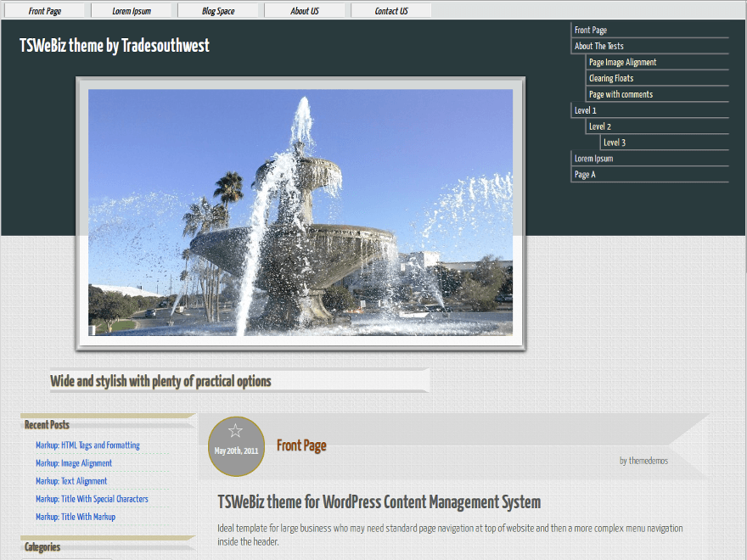
Task: Select Level 3 deepest menu item
Action: pyautogui.click(x=613, y=143)
